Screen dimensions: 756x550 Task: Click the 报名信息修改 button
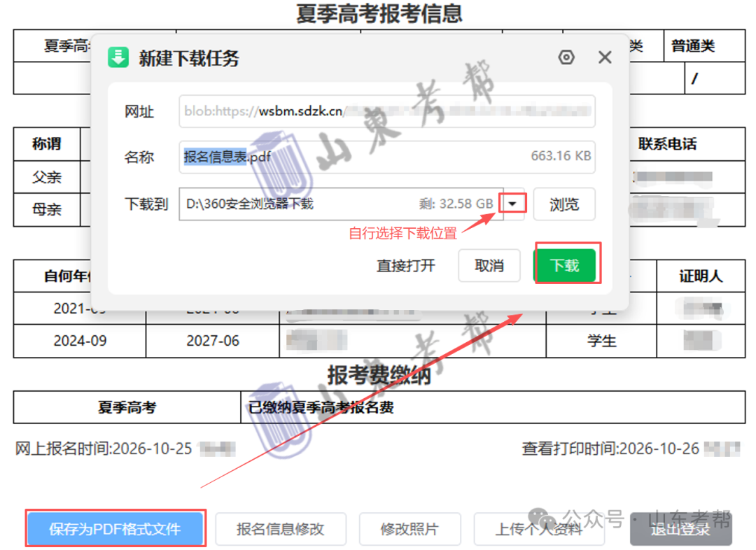281,529
